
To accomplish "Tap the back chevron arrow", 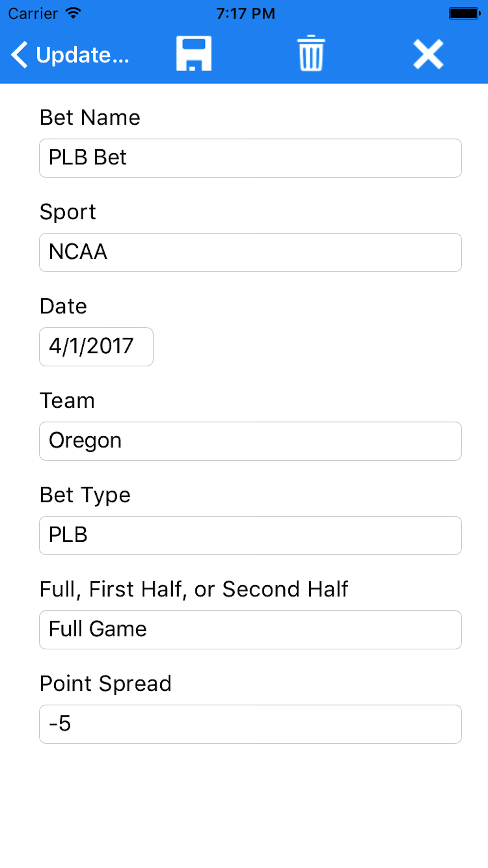I will click(20, 55).
